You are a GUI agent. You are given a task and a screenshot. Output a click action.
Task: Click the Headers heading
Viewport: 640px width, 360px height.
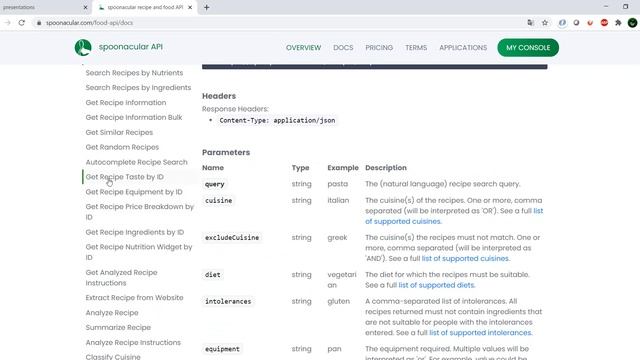point(219,96)
